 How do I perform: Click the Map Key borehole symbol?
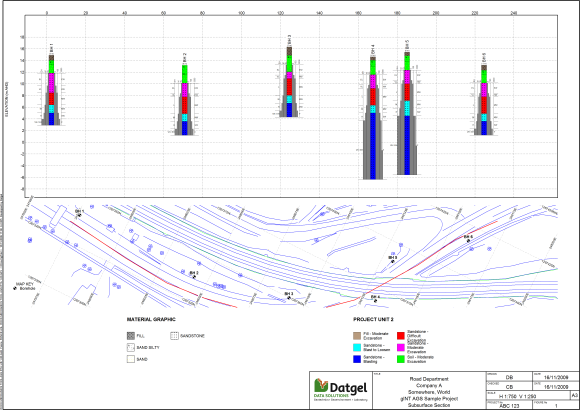[x=15, y=288]
